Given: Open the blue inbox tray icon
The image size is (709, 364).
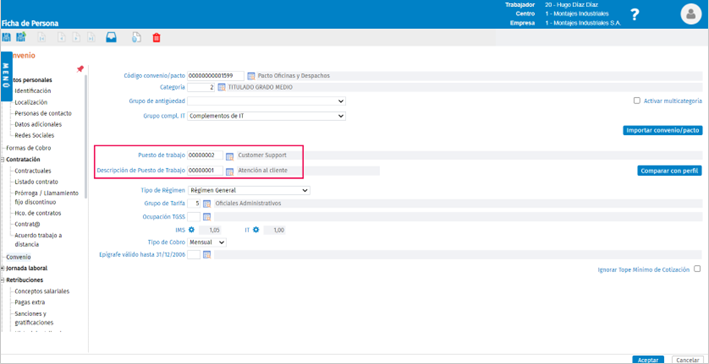Looking at the screenshot, I should tap(111, 38).
